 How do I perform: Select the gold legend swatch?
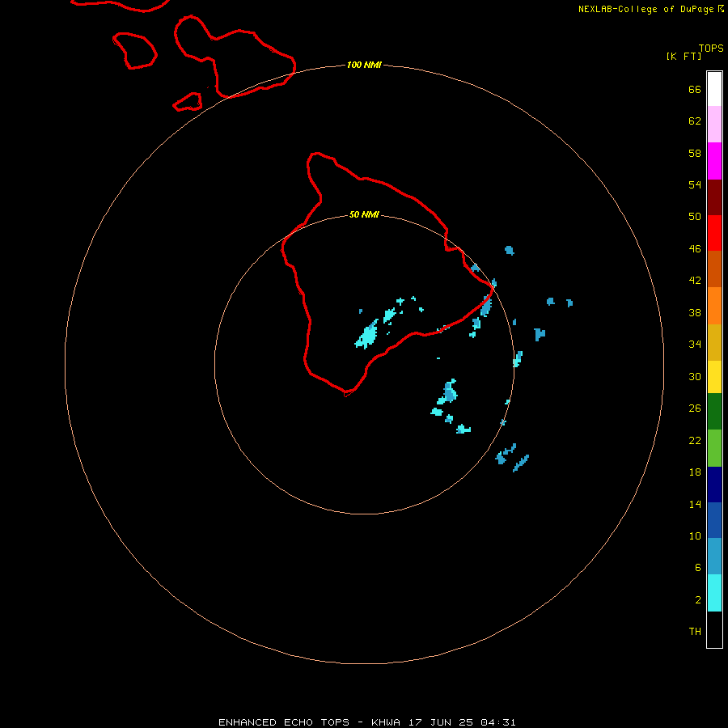714,342
